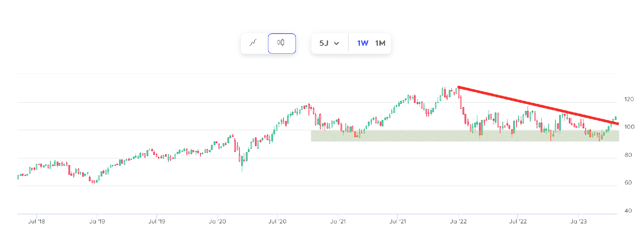Click the Jul '21 axis label
Screen dimensions: 644x252
pyautogui.click(x=398, y=221)
